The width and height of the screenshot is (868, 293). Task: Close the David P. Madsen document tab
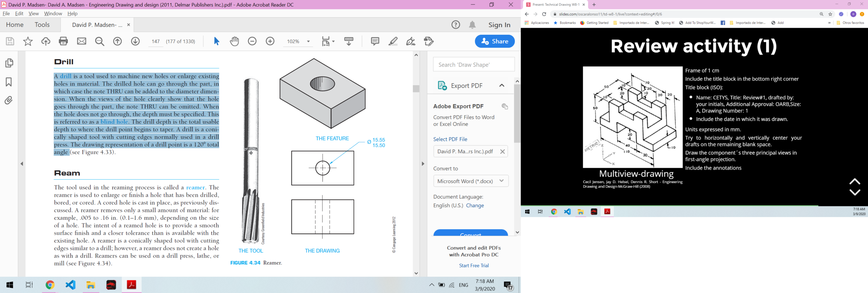[128, 25]
